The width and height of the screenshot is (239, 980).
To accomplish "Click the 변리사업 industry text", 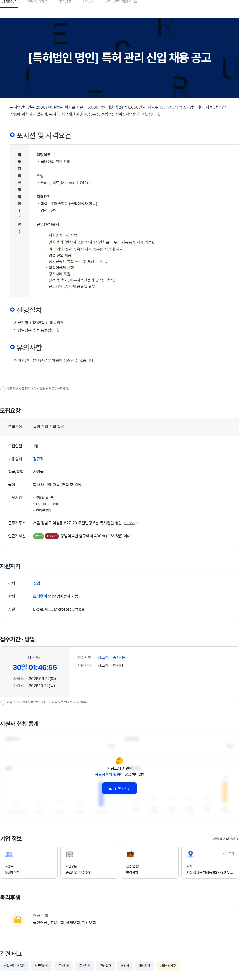I will pos(132,872).
